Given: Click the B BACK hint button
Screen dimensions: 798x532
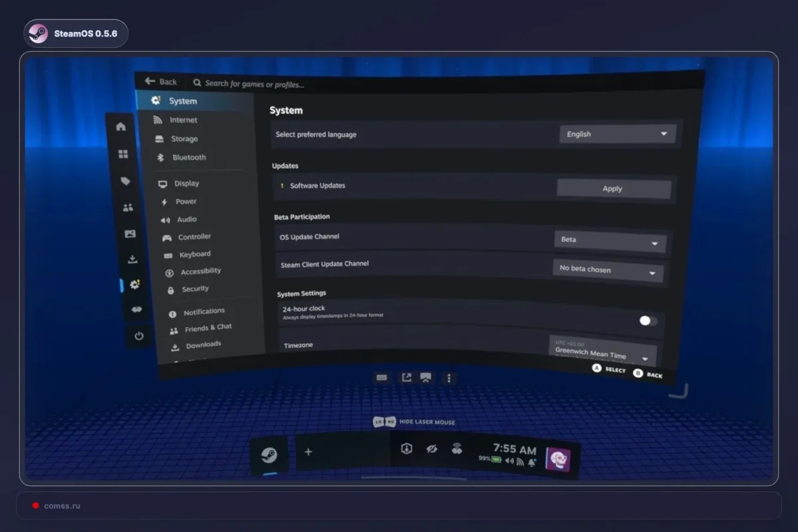Looking at the screenshot, I should 648,375.
